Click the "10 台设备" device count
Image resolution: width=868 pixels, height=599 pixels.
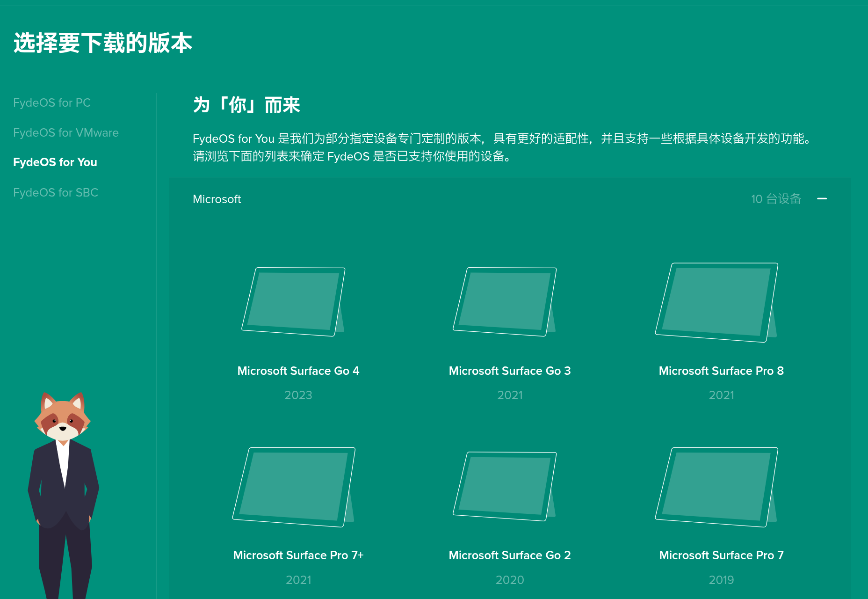[x=776, y=199]
